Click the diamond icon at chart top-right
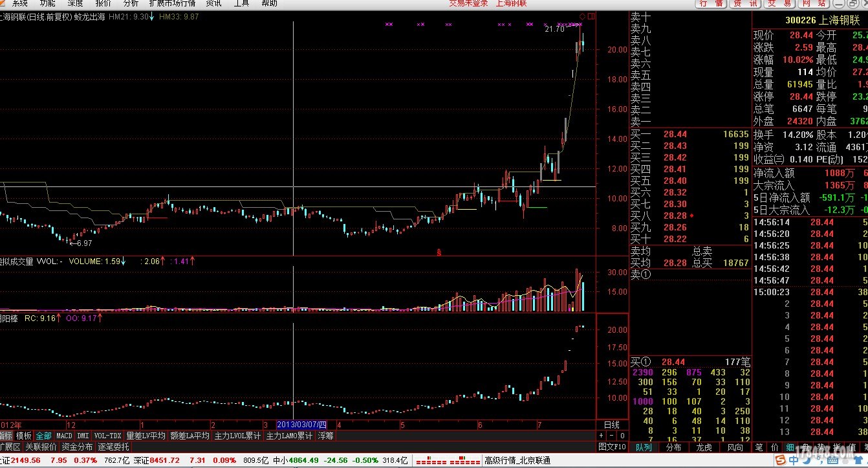The height and width of the screenshot is (468, 868). [x=582, y=16]
